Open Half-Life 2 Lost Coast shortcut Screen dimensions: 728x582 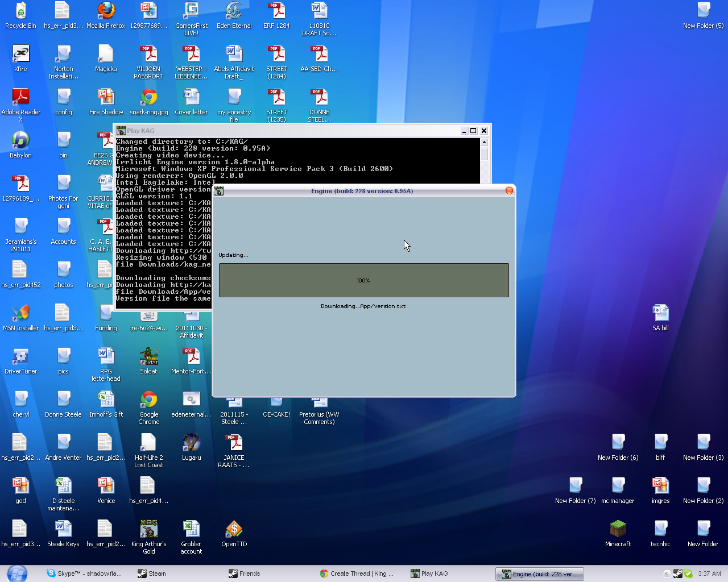tap(148, 451)
